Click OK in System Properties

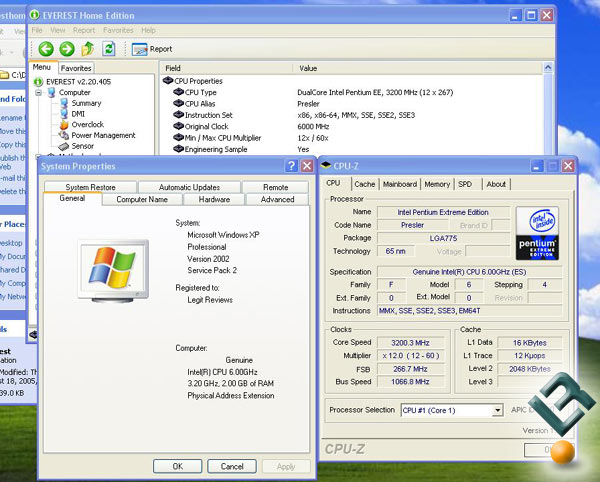coord(178,466)
